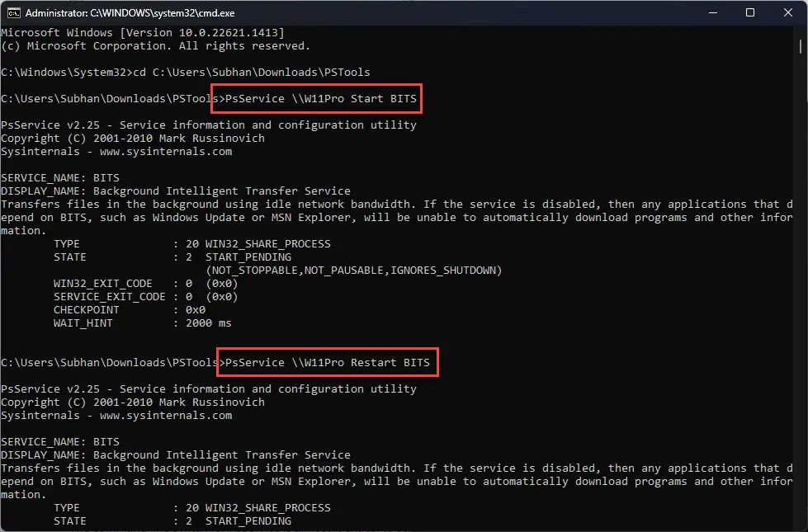Maximize the Command Prompt window
This screenshot has width=808, height=532.
coord(750,13)
